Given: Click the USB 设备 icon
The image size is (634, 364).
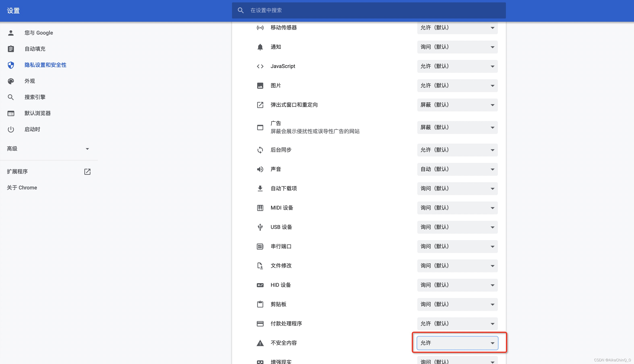Looking at the screenshot, I should point(260,227).
